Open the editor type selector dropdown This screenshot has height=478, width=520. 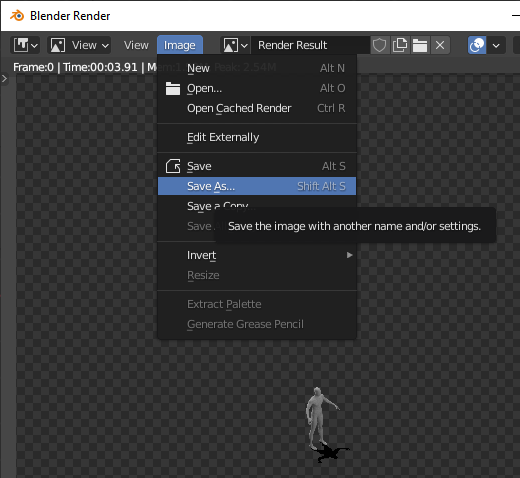coord(25,45)
